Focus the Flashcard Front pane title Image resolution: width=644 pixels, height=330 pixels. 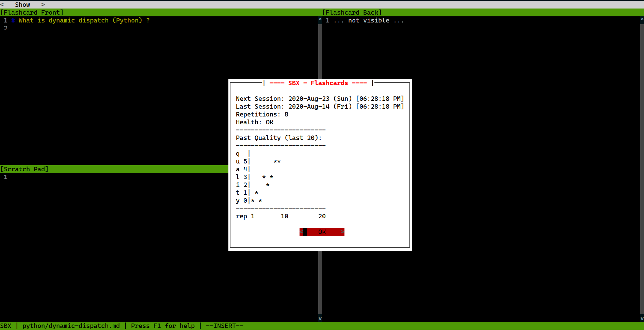32,13
